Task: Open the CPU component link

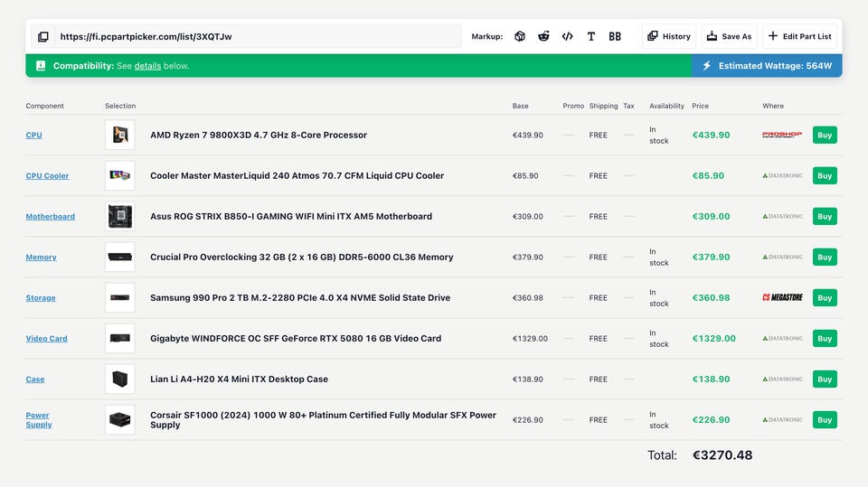Action: [33, 135]
